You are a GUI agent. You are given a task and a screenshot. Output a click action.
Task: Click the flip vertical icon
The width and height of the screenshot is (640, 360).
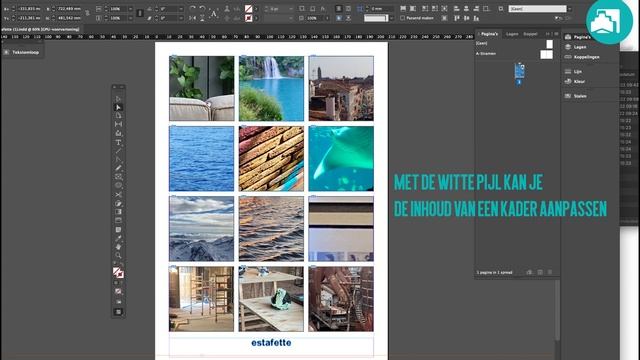pos(203,18)
